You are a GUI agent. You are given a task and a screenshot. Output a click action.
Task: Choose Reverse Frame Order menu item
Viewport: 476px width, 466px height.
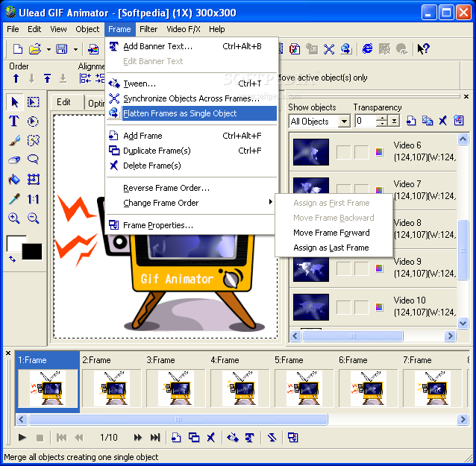(192, 188)
